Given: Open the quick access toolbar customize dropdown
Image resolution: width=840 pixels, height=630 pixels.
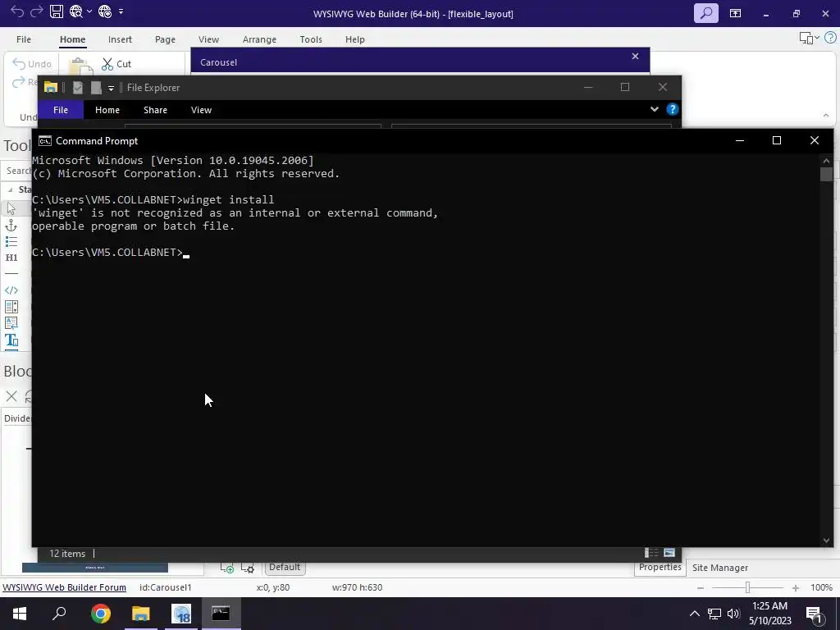Looking at the screenshot, I should (121, 11).
